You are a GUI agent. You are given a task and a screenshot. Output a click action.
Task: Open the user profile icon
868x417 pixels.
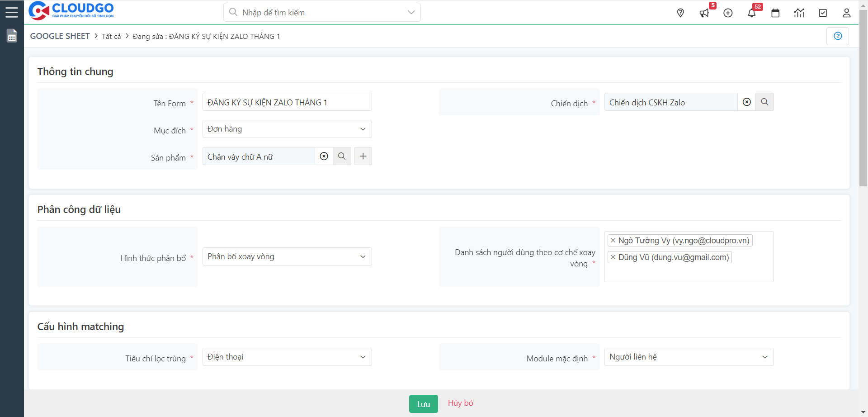846,13
